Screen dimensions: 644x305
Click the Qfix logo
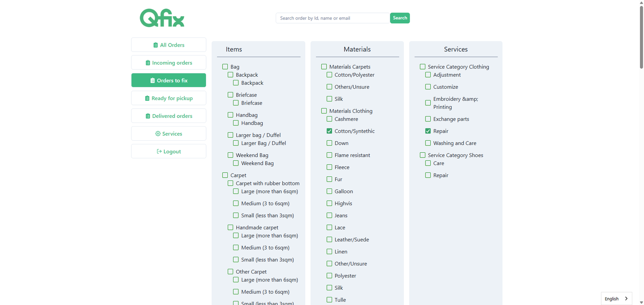coord(162,18)
